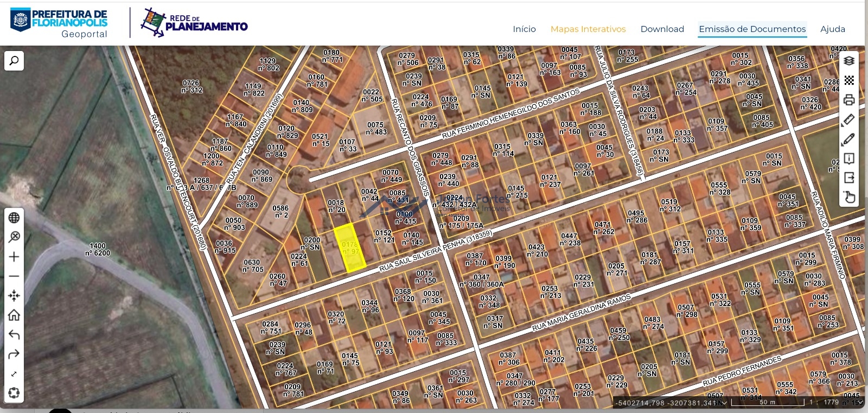Select the yellow highlighted parcel 0178
The width and height of the screenshot is (868, 413).
(x=349, y=249)
